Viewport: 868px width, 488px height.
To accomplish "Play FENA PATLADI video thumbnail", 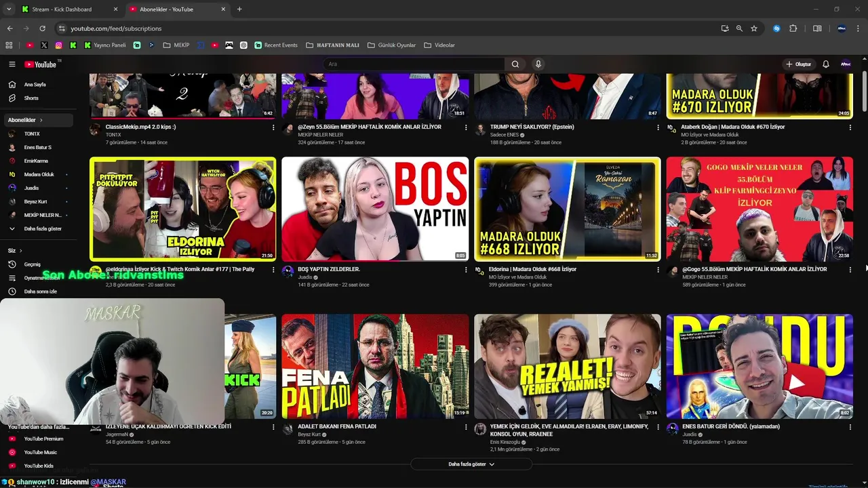I will [375, 367].
